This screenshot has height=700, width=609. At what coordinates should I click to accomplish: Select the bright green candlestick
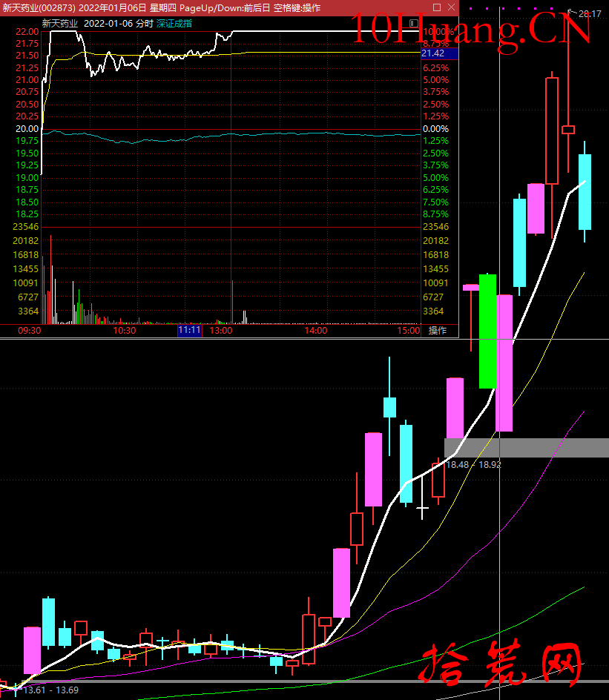(487, 331)
